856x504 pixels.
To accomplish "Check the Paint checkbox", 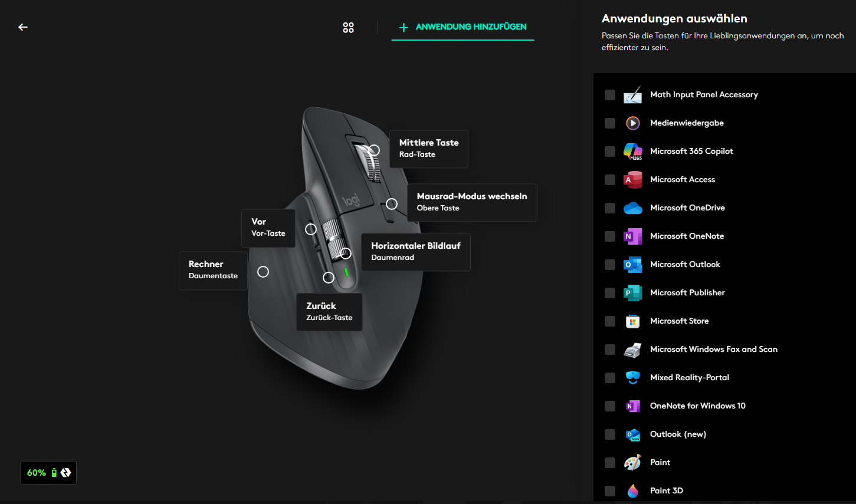I will (610, 463).
